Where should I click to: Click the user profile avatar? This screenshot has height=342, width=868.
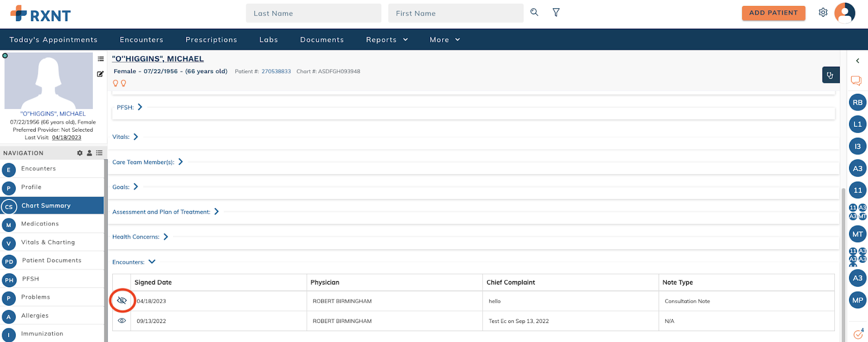pyautogui.click(x=845, y=12)
